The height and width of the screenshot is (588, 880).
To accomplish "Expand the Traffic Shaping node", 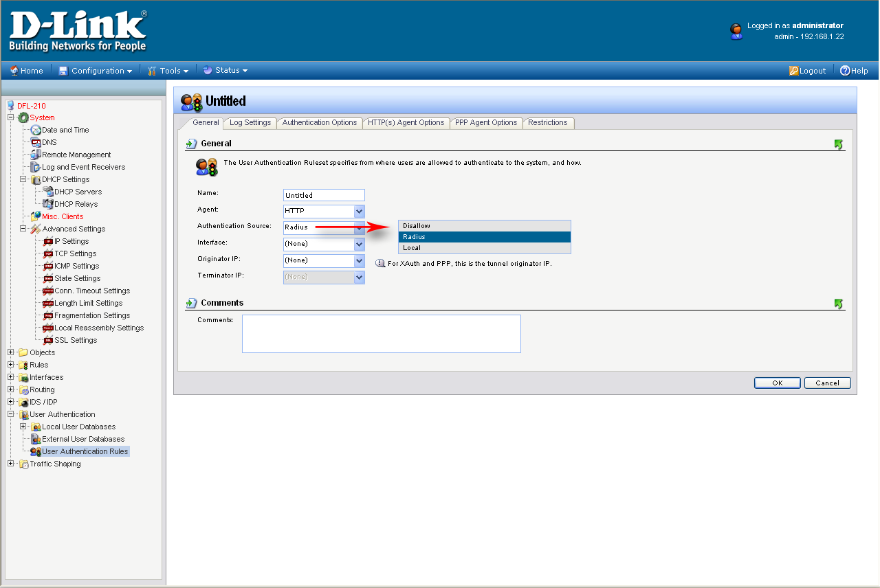I will pyautogui.click(x=11, y=464).
